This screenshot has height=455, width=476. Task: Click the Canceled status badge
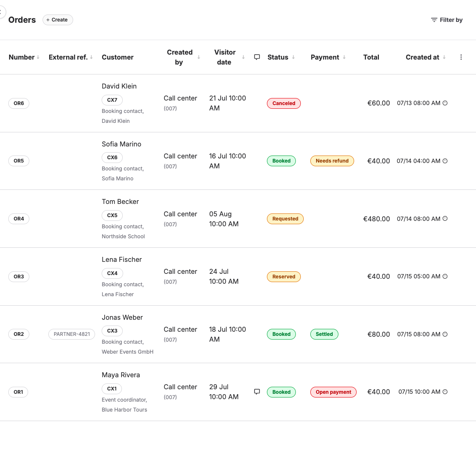point(284,103)
